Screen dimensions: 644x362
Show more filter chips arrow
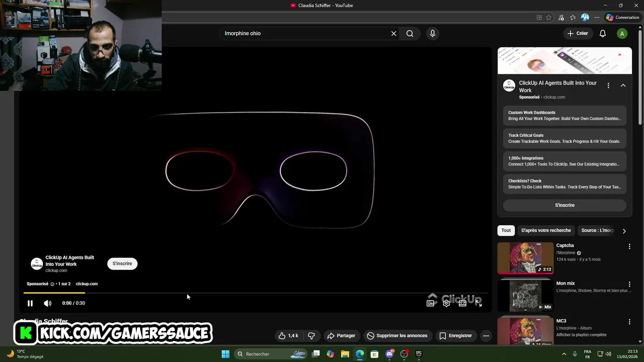click(624, 231)
